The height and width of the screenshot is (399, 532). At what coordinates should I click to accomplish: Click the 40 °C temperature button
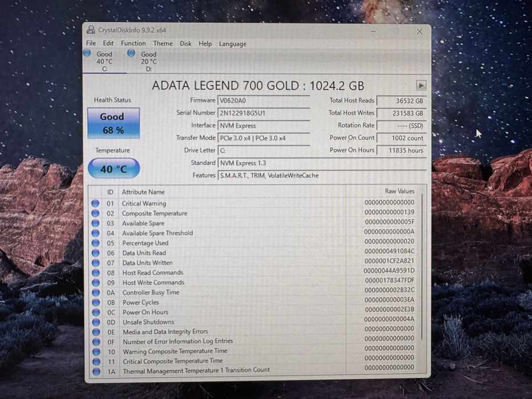tap(113, 168)
